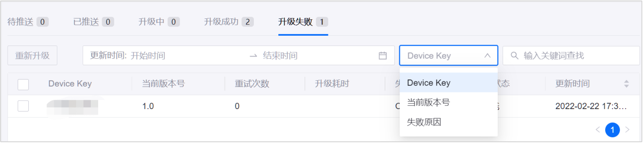Viewport: 644px width, 144px height.
Task: Switch to the 升级成功 tab
Action: (x=229, y=22)
